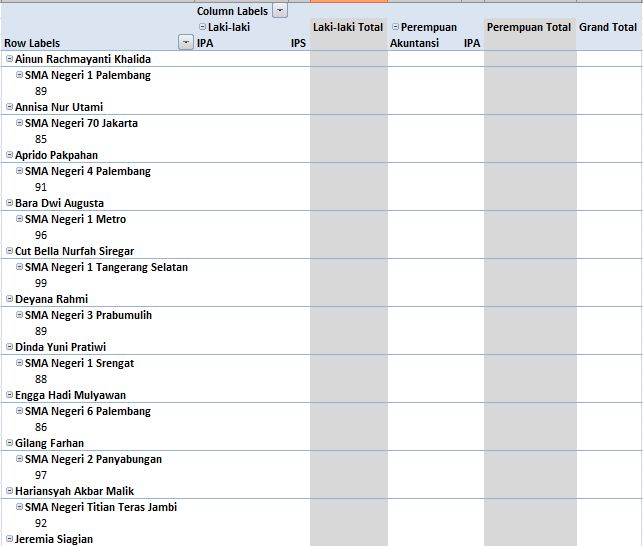Click IPA header under Perempuan
This screenshot has width=643, height=546.
472,43
